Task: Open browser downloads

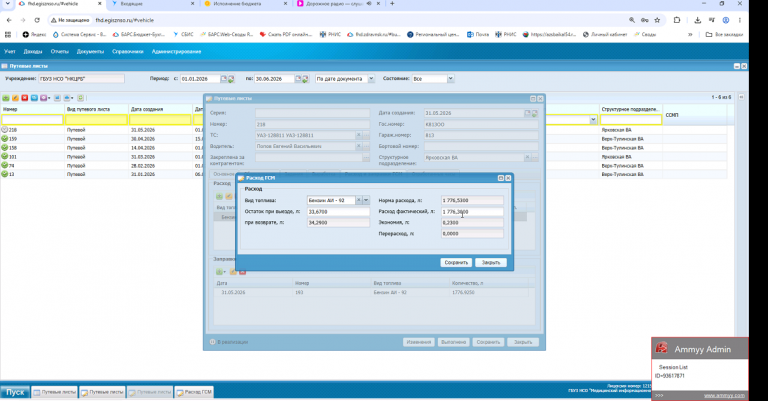Action: (697, 20)
